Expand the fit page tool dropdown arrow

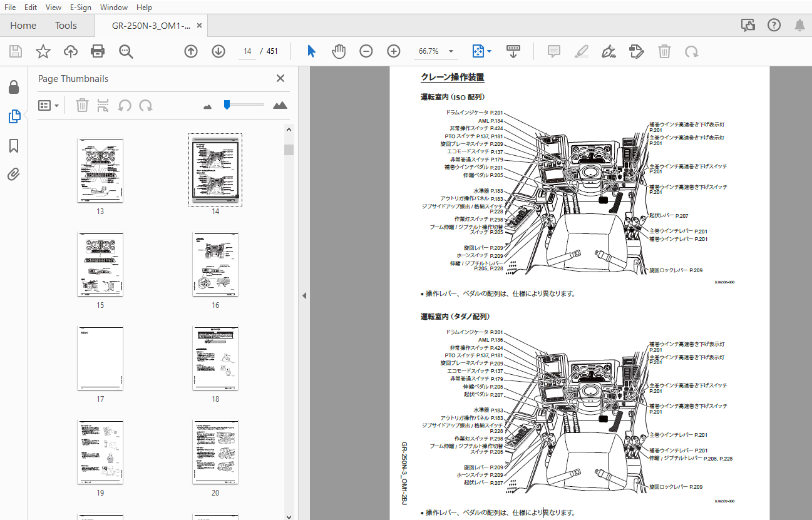pyautogui.click(x=489, y=51)
